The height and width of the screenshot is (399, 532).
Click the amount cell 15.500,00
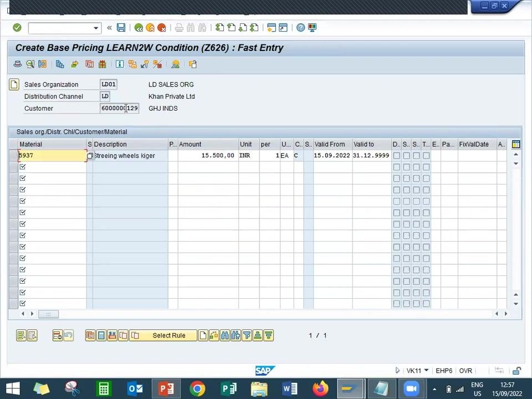pos(208,155)
